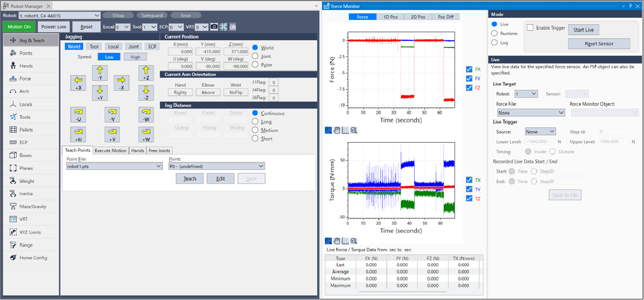Open the command window icon in toolbar

[233, 27]
